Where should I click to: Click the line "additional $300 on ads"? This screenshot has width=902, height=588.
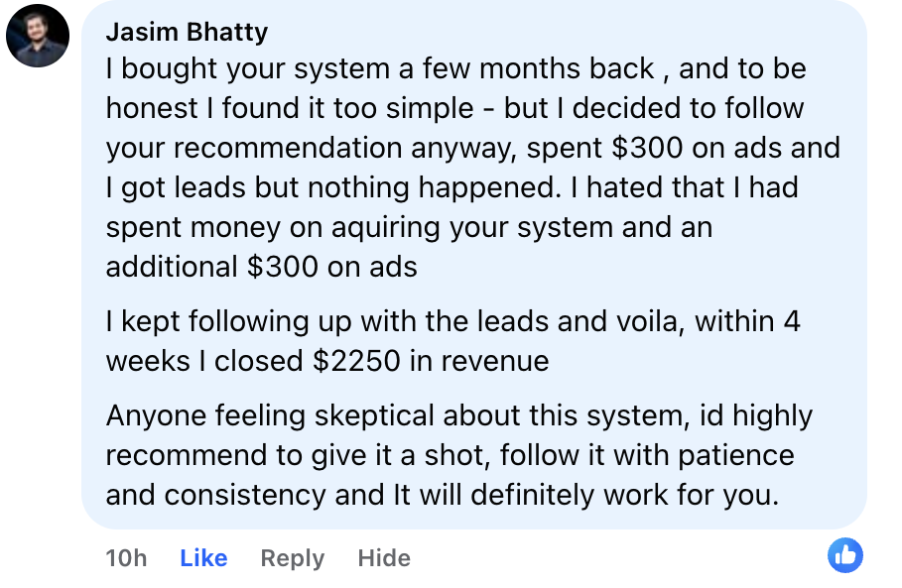[261, 266]
